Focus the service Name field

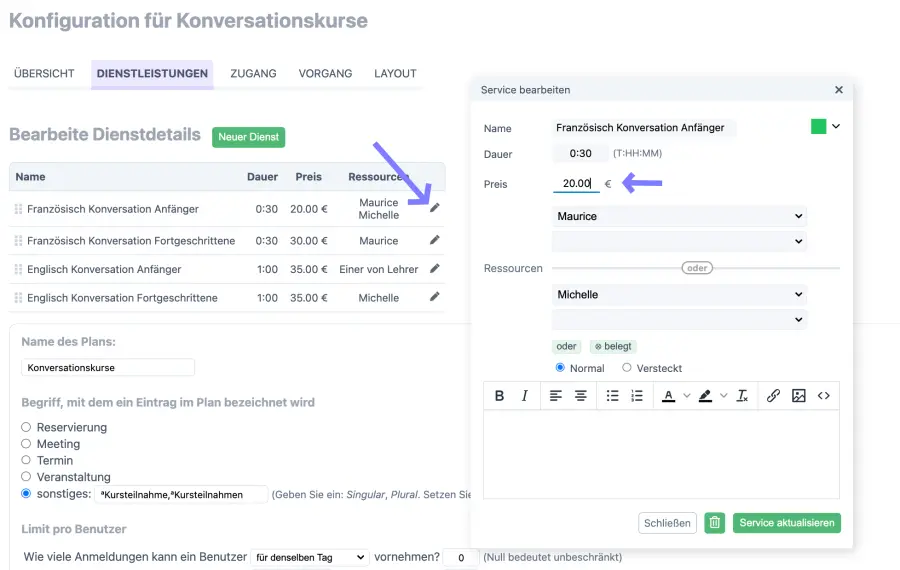(643, 127)
